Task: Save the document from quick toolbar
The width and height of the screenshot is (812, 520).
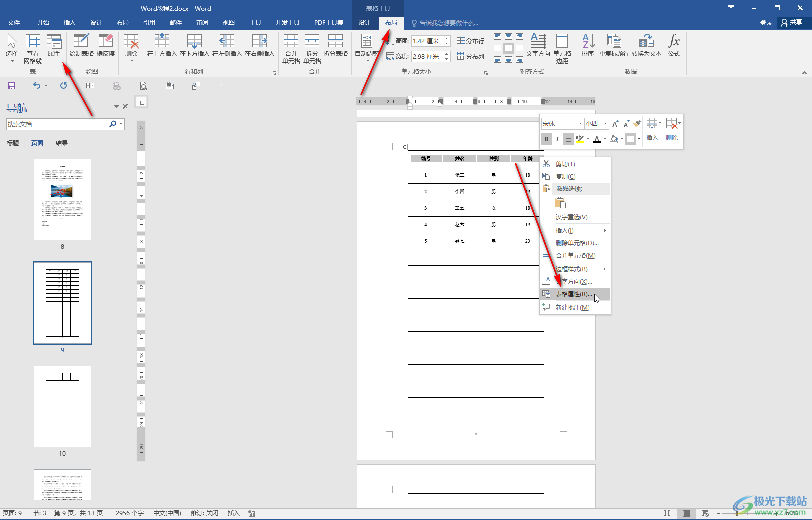Action: coord(12,86)
